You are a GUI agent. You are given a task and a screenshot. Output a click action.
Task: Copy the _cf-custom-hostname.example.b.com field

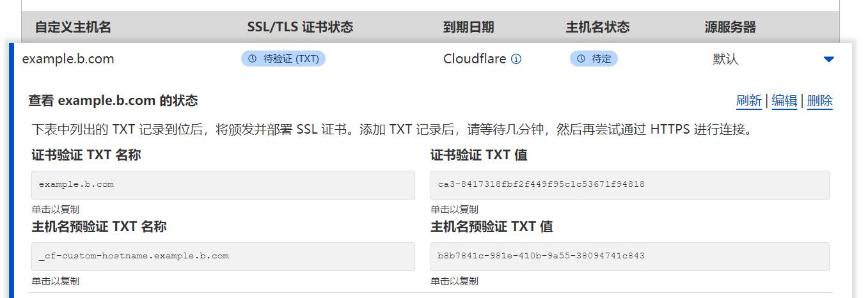(223, 256)
